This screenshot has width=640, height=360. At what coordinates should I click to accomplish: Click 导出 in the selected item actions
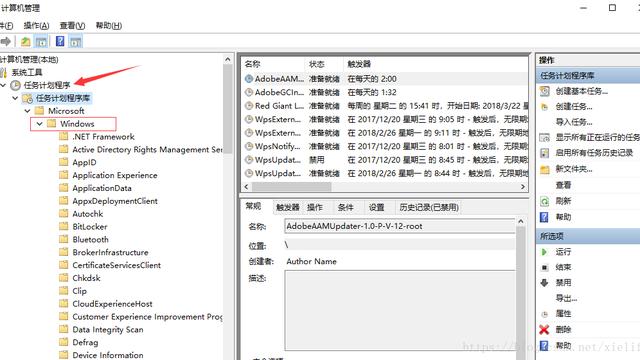566,298
